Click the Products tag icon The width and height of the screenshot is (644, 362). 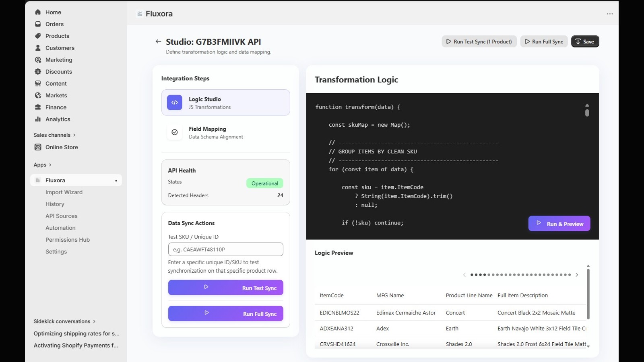click(x=38, y=36)
